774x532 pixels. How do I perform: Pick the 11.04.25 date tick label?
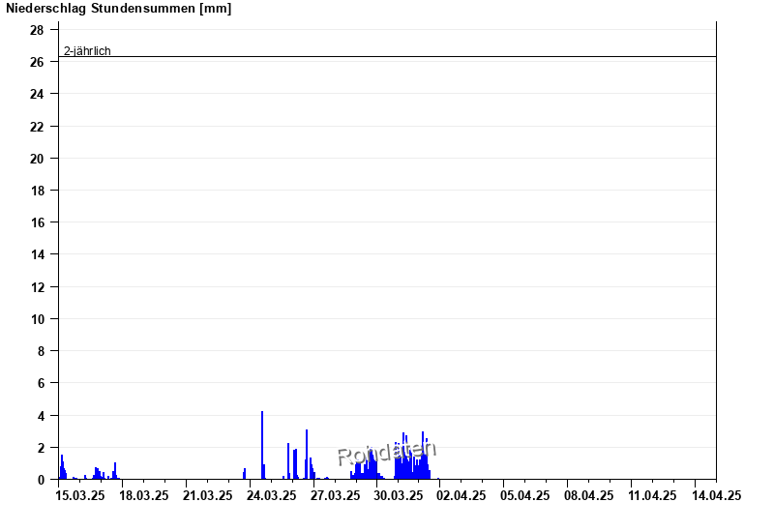click(x=653, y=495)
